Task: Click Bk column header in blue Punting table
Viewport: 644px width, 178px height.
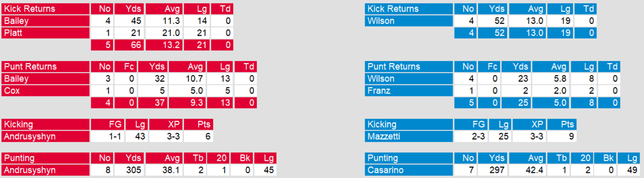Action: (608, 158)
